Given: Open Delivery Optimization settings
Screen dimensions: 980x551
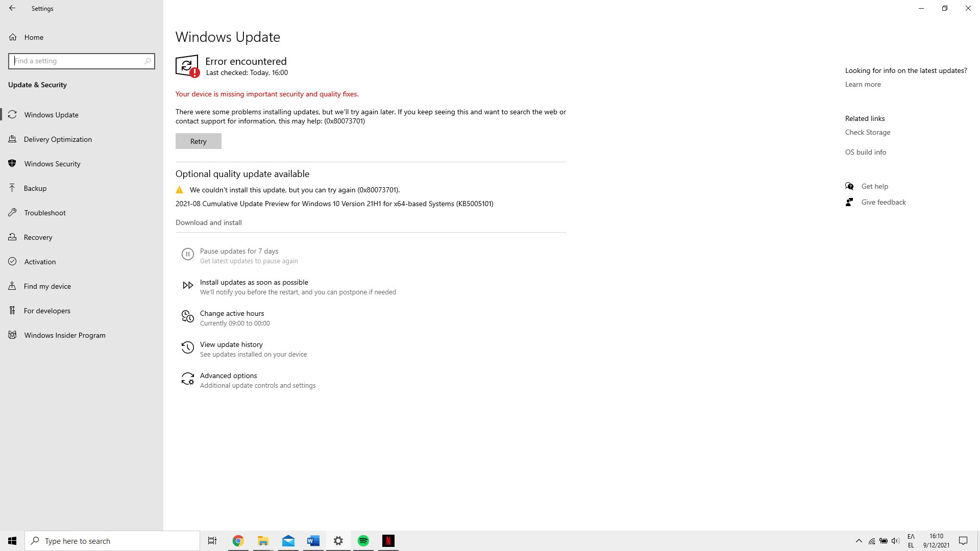Looking at the screenshot, I should click(x=82, y=139).
